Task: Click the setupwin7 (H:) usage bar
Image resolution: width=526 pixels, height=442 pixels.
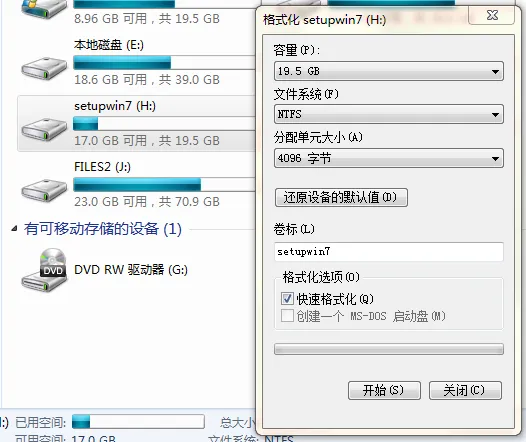Action: (x=164, y=123)
